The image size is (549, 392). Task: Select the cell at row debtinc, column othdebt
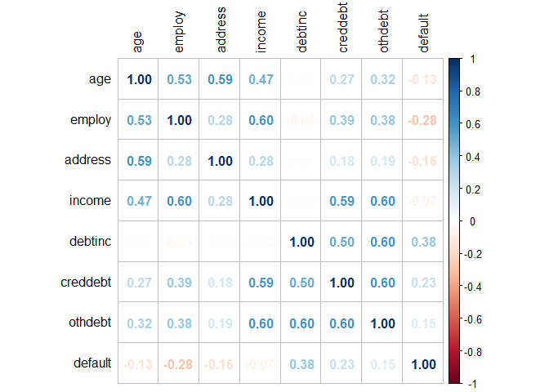click(383, 242)
